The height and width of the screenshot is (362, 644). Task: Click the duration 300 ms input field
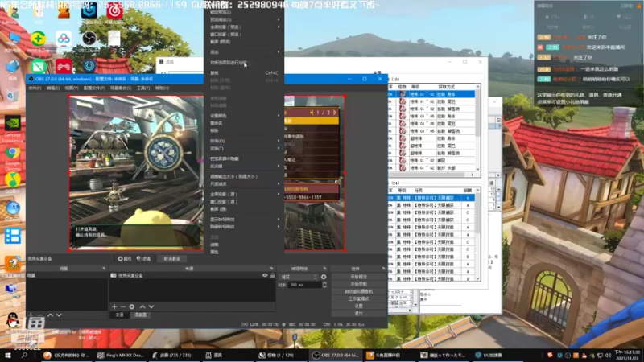point(305,285)
